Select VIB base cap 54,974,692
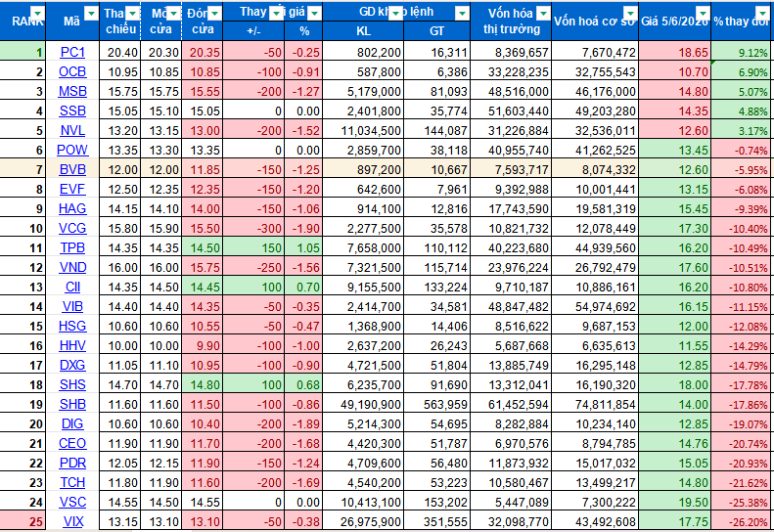Image resolution: width=774 pixels, height=532 pixels. click(595, 306)
